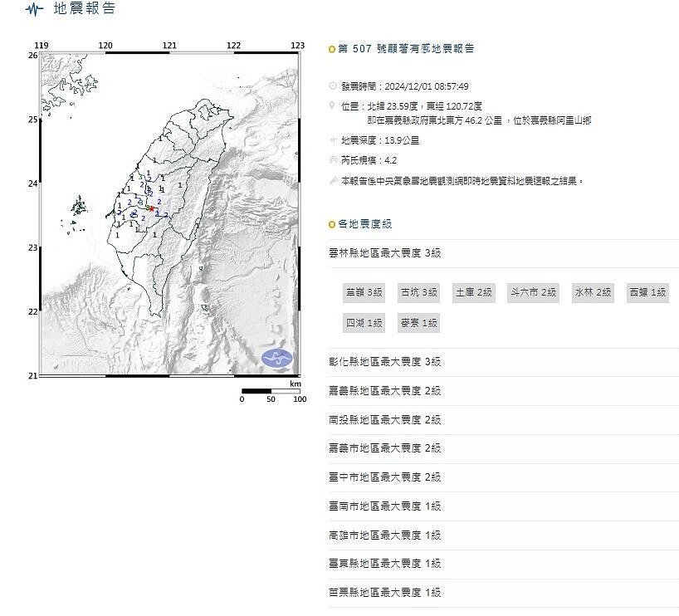Click the location pin icon beside 位置
The width and height of the screenshot is (679, 616).
tap(332, 106)
